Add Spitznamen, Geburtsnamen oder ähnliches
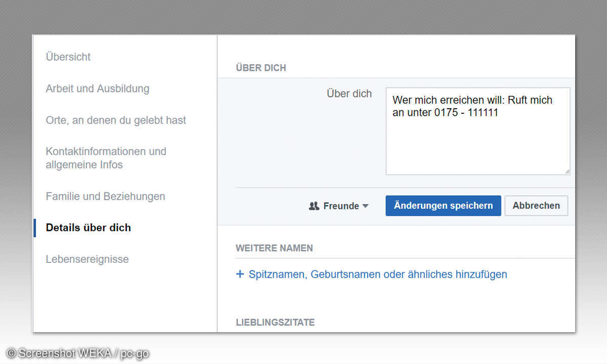 point(377,275)
